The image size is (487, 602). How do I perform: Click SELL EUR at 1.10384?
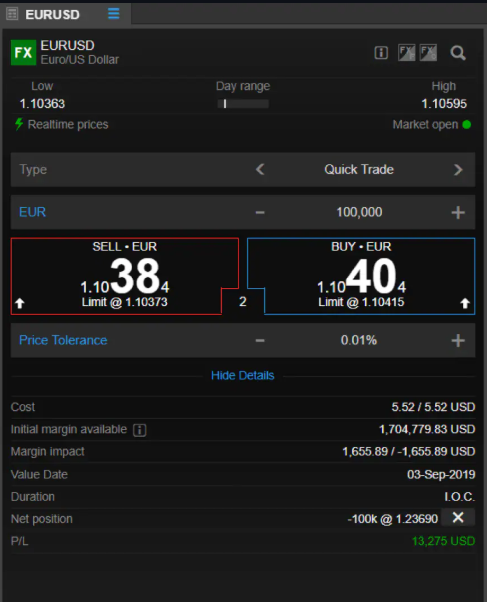[124, 276]
